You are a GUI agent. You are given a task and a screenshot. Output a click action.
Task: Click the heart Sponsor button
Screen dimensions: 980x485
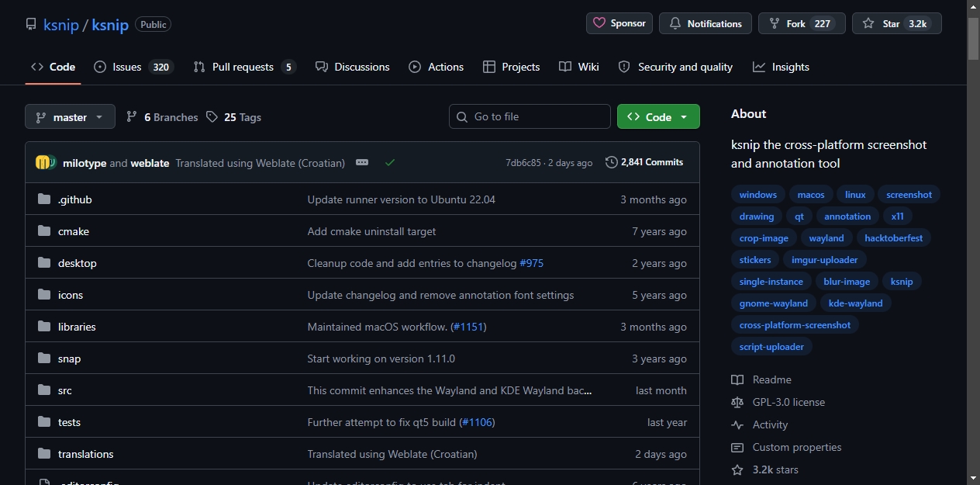[619, 23]
